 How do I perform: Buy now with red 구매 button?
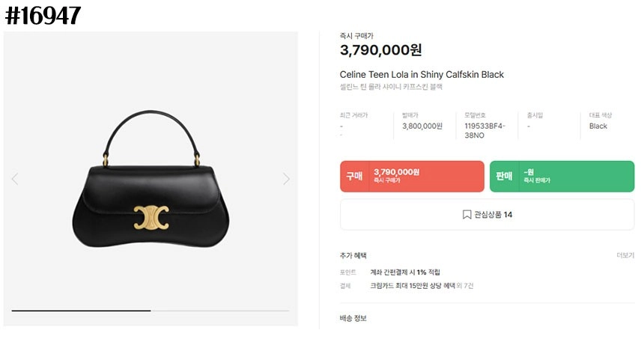point(412,177)
